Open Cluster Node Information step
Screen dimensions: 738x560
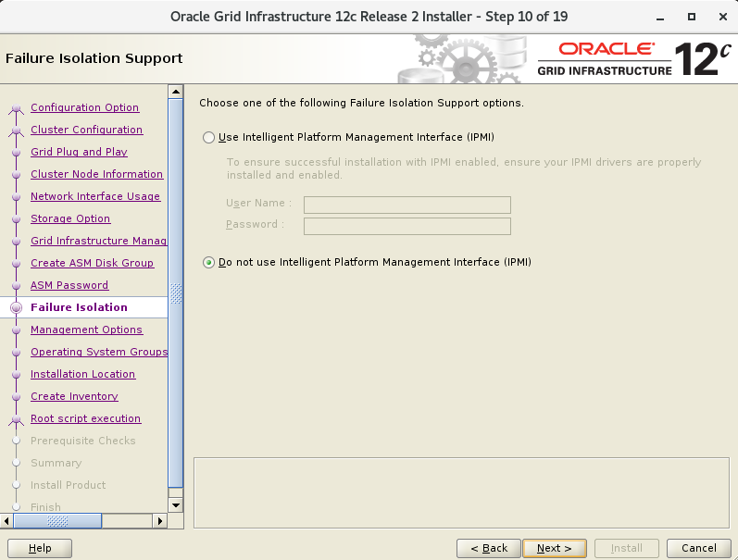pos(97,174)
